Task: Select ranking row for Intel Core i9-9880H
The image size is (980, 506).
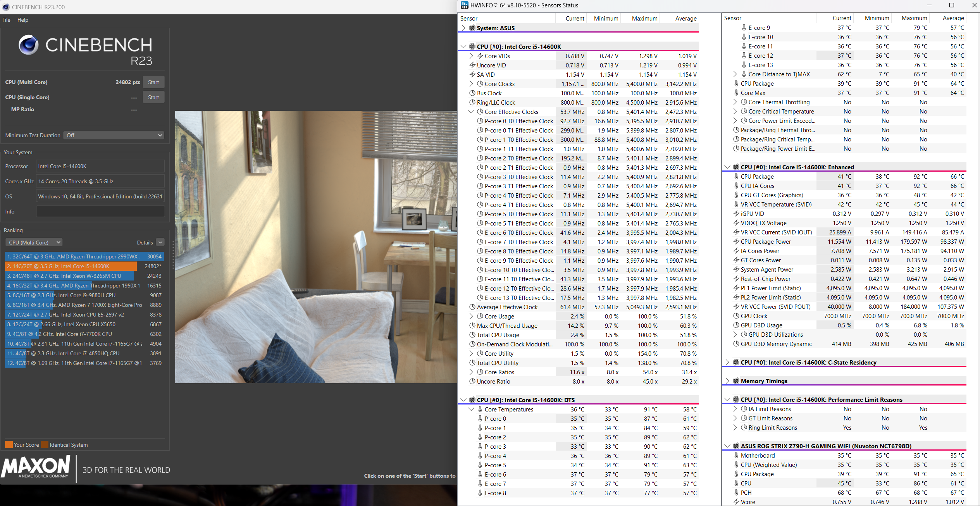Action: [x=84, y=295]
